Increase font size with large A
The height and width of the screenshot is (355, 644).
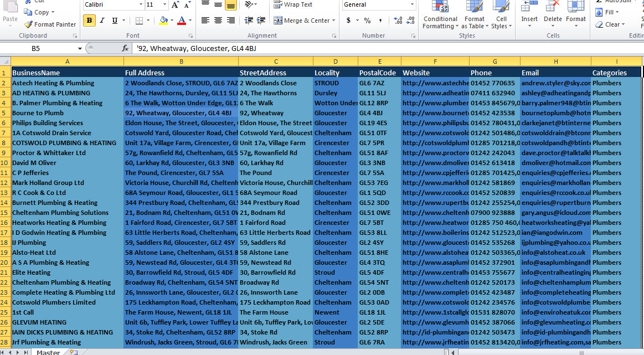175,4
